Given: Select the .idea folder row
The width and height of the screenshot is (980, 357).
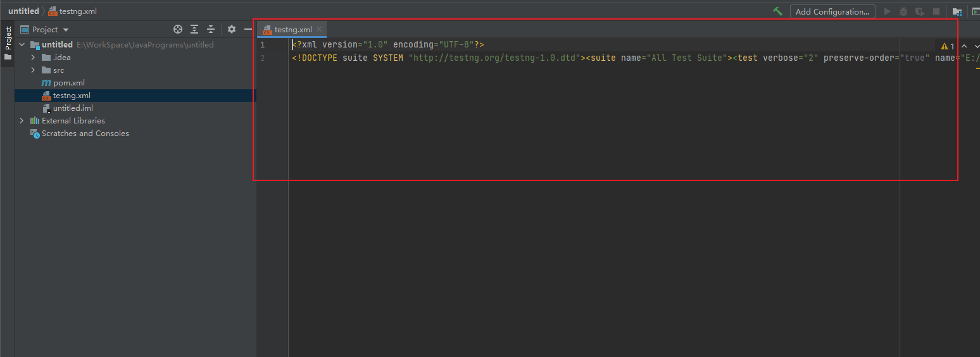Looking at the screenshot, I should pyautogui.click(x=135, y=58).
